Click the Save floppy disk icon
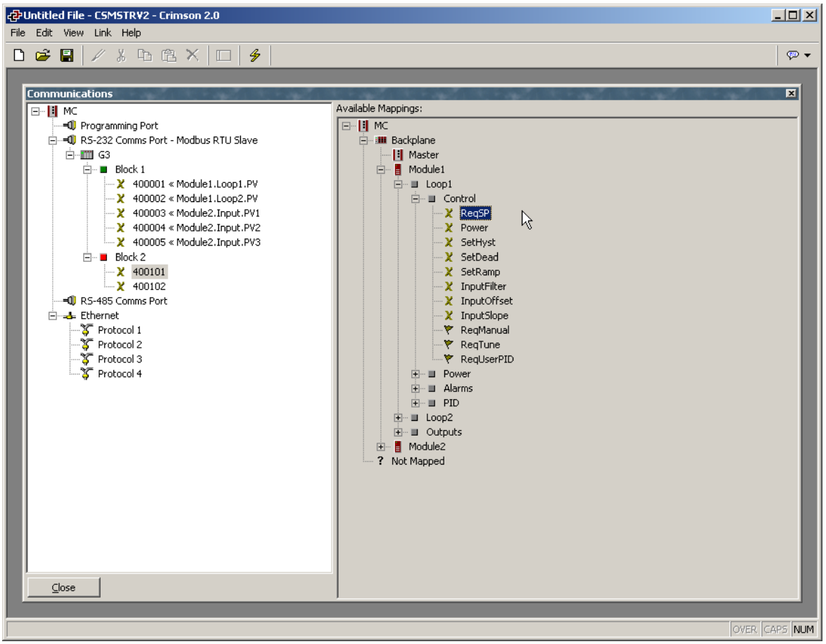This screenshot has width=826, height=644. (x=67, y=56)
